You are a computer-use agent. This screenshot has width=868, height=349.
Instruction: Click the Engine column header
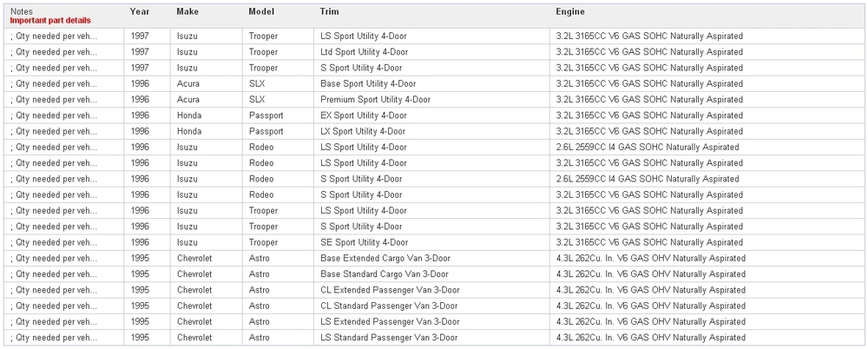[x=570, y=11]
